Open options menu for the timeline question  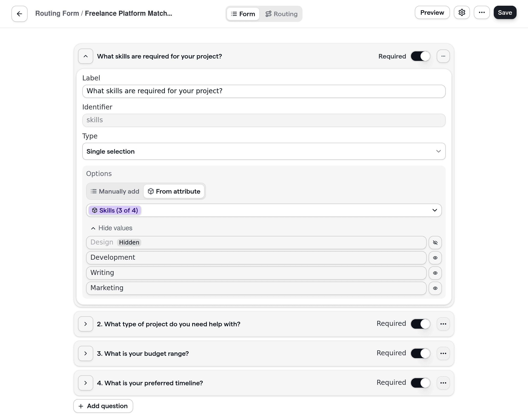[x=443, y=383]
